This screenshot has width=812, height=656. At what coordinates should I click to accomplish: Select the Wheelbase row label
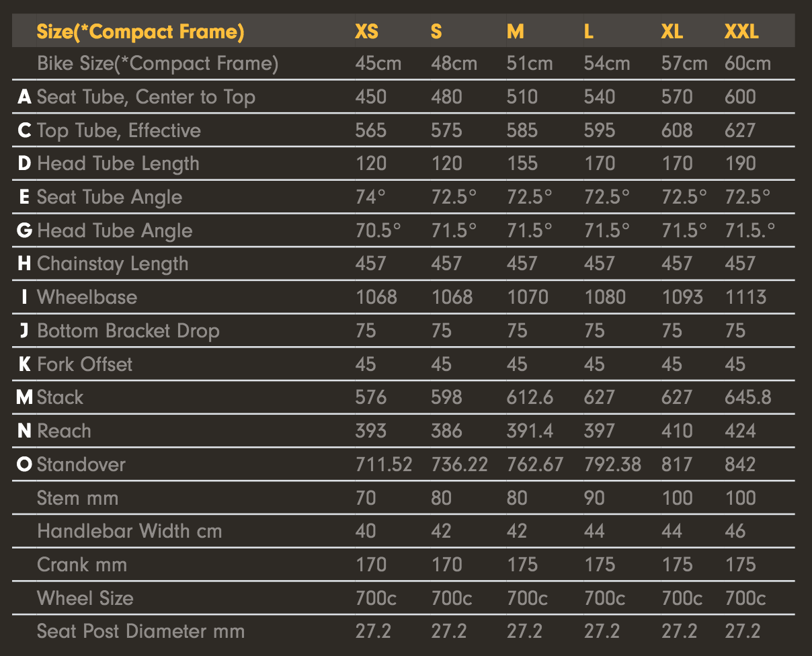87,297
